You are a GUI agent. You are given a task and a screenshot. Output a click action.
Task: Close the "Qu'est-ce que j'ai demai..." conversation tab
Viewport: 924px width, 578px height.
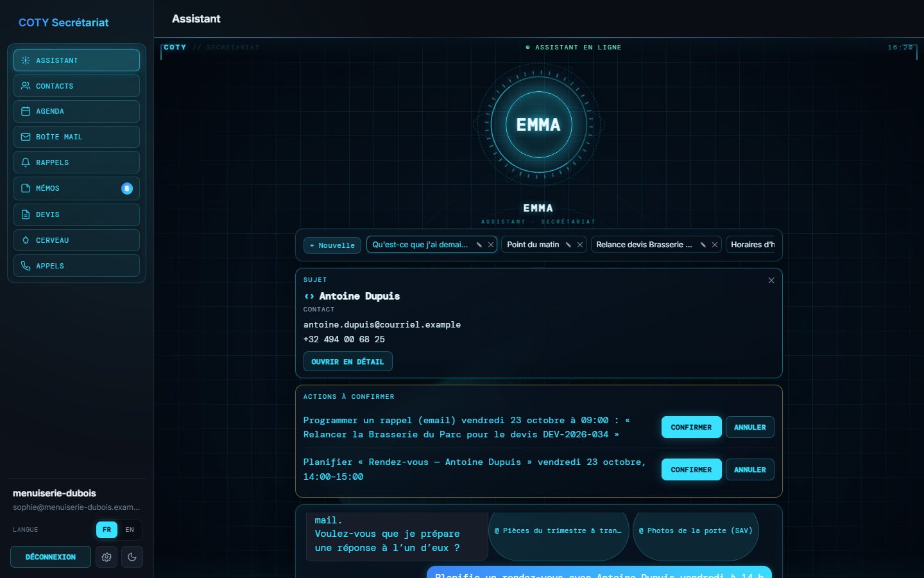point(491,245)
